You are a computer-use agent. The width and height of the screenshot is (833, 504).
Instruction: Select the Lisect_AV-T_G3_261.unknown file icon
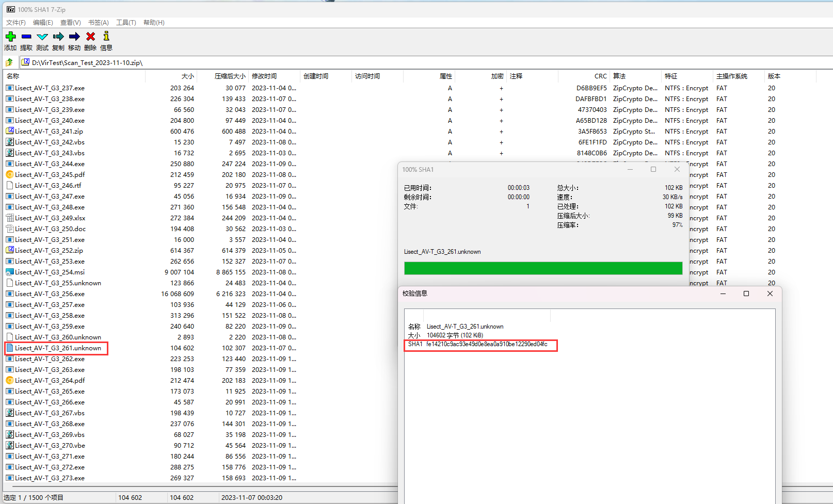10,348
